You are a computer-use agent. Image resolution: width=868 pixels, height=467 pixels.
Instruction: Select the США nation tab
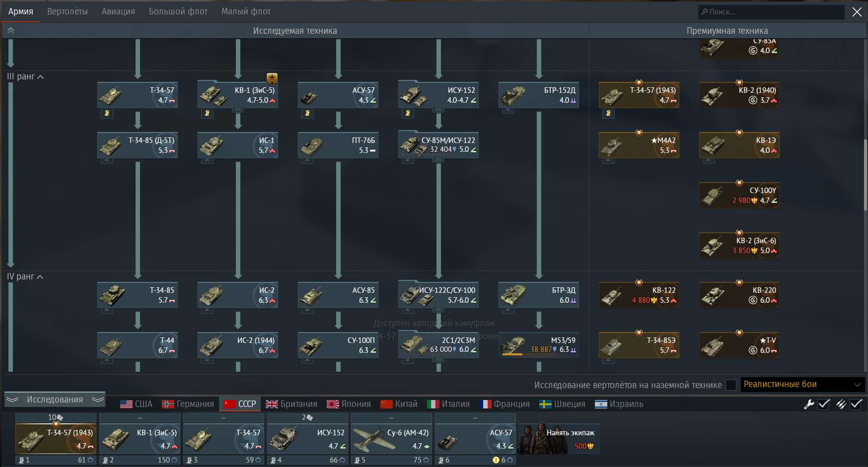coord(137,404)
